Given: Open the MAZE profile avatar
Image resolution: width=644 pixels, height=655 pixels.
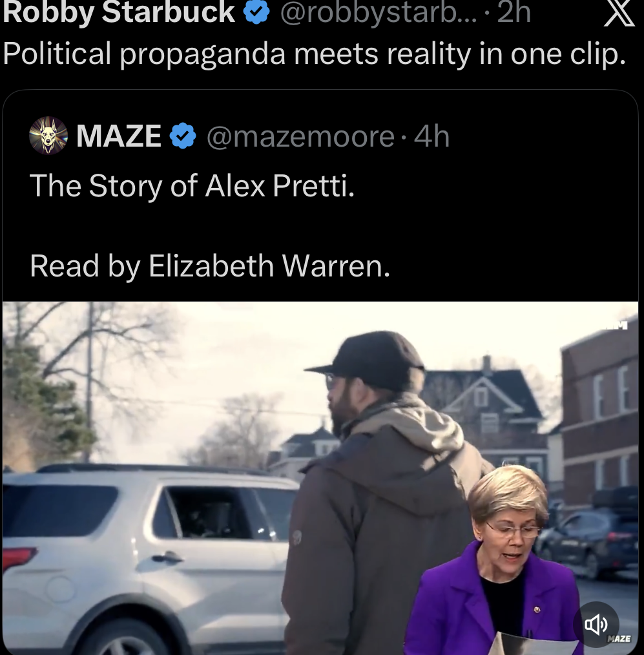Looking at the screenshot, I should [x=48, y=136].
